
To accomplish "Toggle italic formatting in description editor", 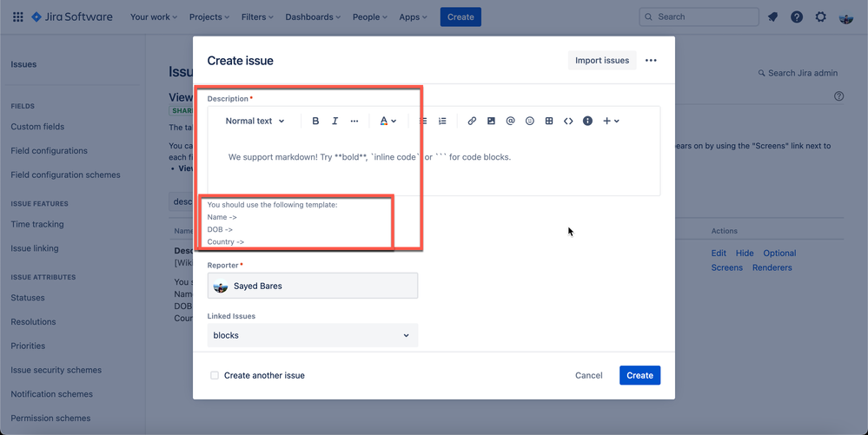I will tap(335, 121).
